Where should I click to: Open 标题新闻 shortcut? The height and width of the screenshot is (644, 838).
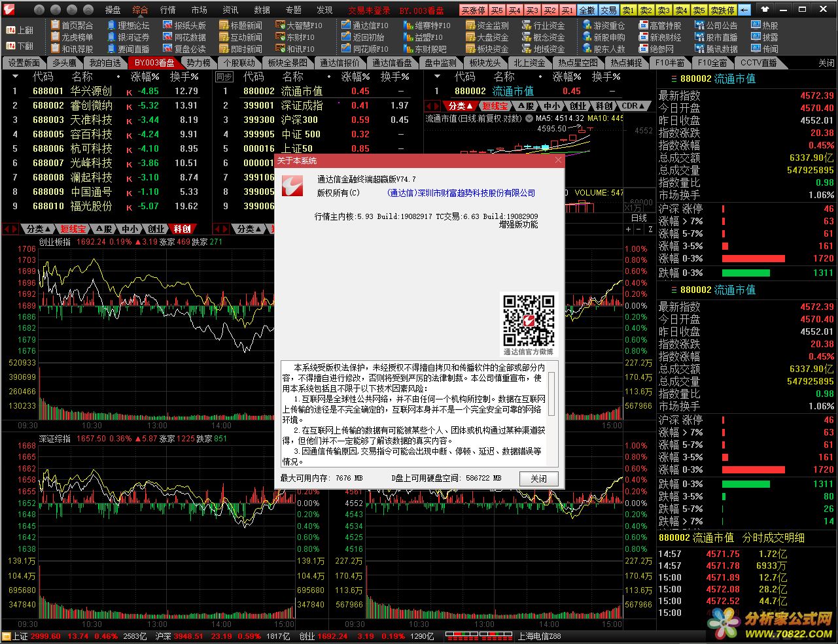tap(240, 25)
